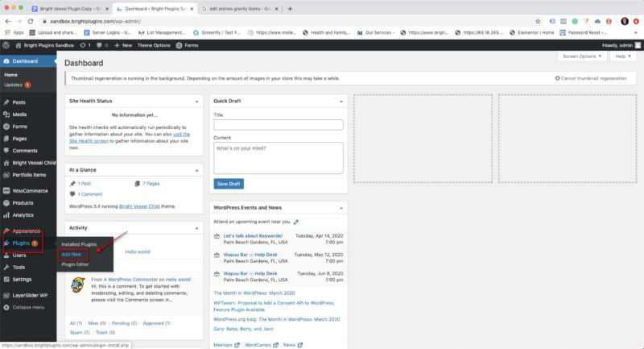Image resolution: width=644 pixels, height=349 pixels.
Task: Open Wapuu Bar Help Desk May 12 event
Action: coord(250,255)
